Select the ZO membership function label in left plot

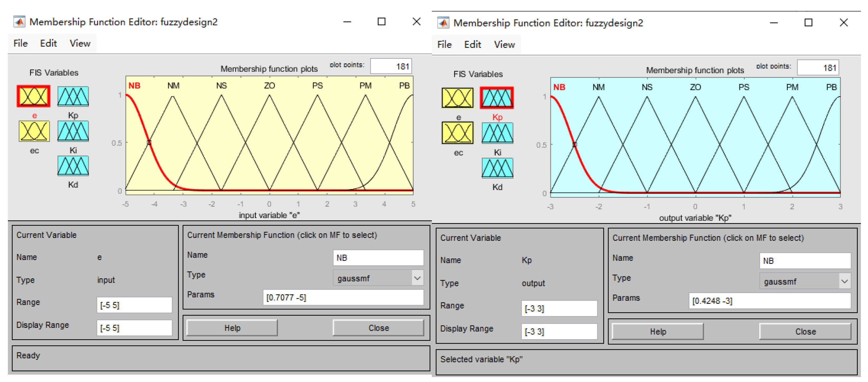269,86
